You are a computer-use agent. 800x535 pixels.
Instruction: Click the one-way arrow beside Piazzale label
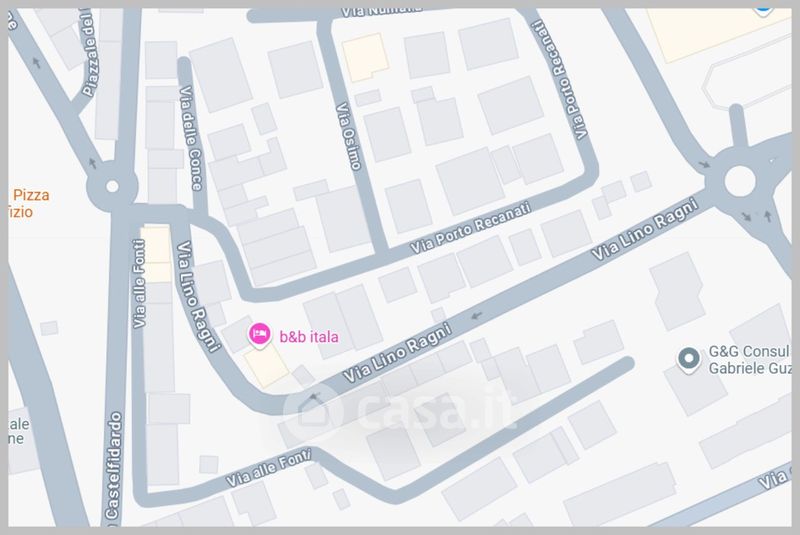coord(36,63)
